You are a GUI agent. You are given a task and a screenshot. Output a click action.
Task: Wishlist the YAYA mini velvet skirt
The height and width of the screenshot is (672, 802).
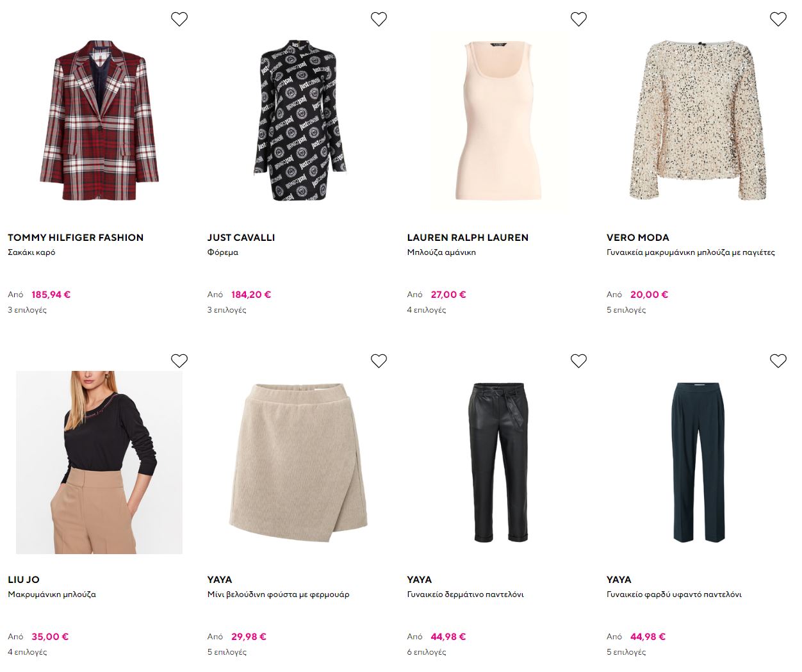[x=379, y=361]
